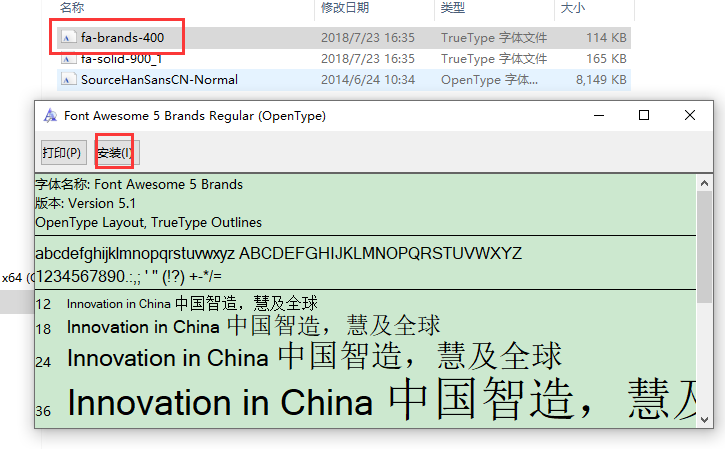The image size is (725, 449).
Task: Click the 1234567890 digits sample line
Action: 129,277
